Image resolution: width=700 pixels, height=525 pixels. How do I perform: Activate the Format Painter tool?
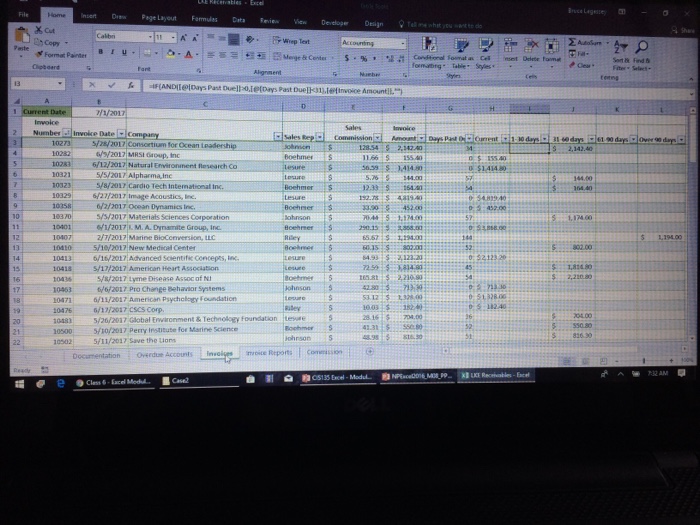click(61, 54)
